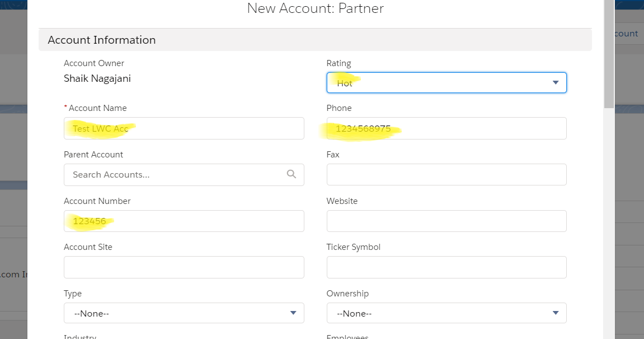Click the New Account: Partner title
This screenshot has width=644, height=339.
pos(315,8)
